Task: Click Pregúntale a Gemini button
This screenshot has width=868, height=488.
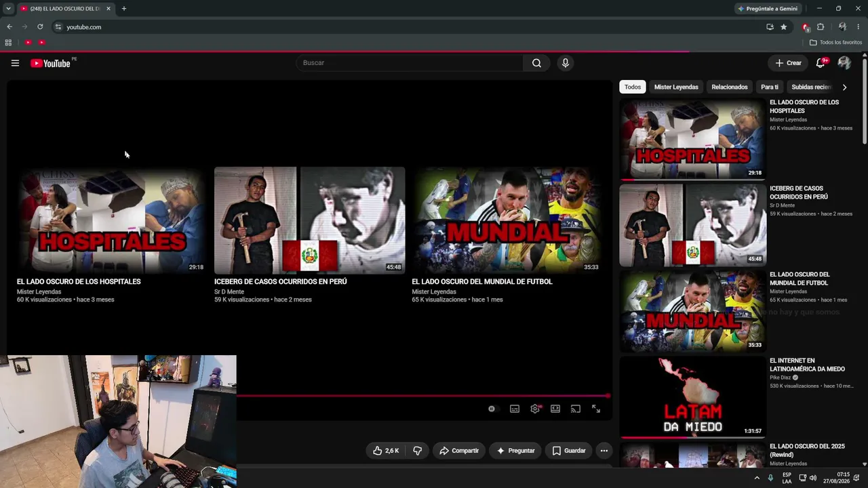Action: [768, 9]
